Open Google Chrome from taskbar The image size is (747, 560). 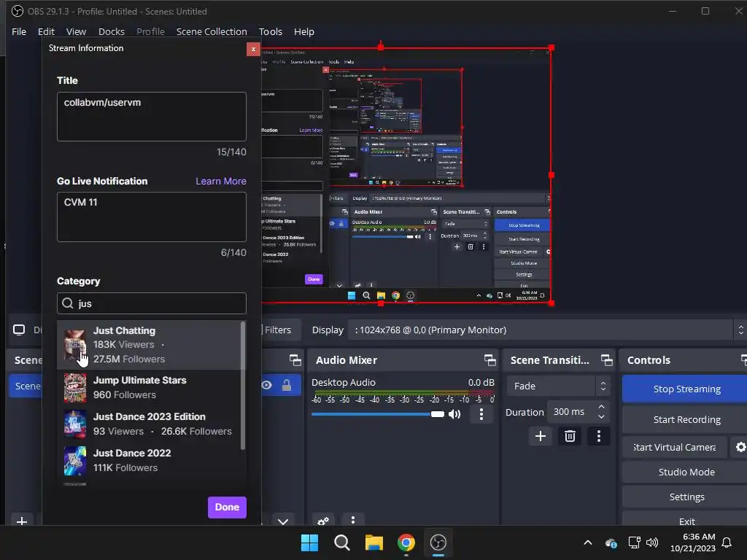point(406,542)
